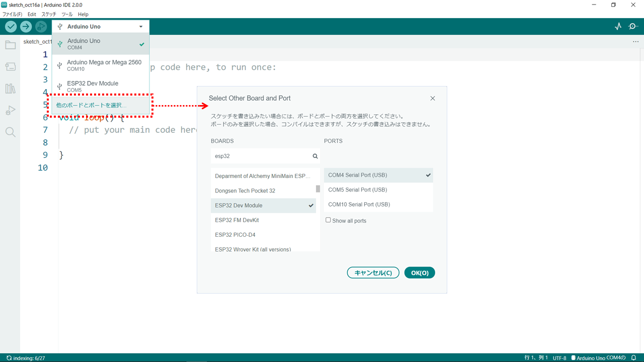The height and width of the screenshot is (362, 644).
Task: Open the Boards Manager from the sidebar
Action: coord(10,66)
